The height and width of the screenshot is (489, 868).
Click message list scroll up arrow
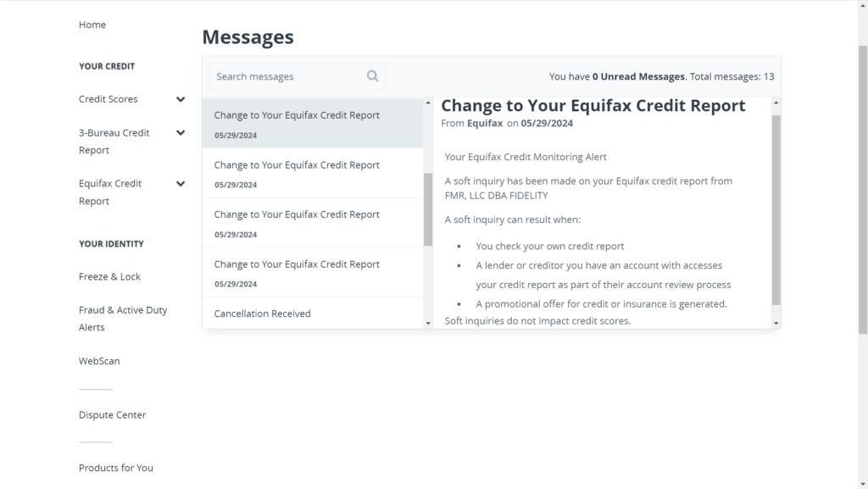[x=428, y=103]
